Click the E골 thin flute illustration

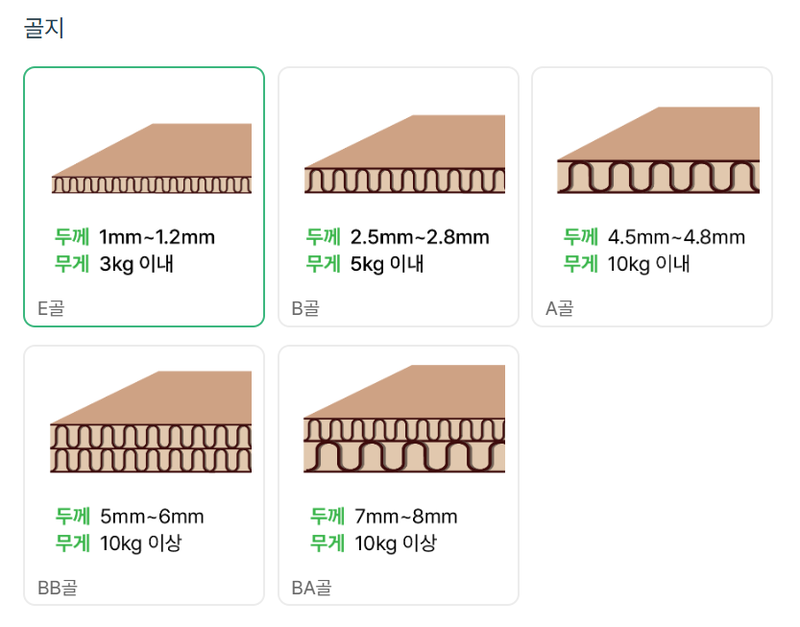152,158
